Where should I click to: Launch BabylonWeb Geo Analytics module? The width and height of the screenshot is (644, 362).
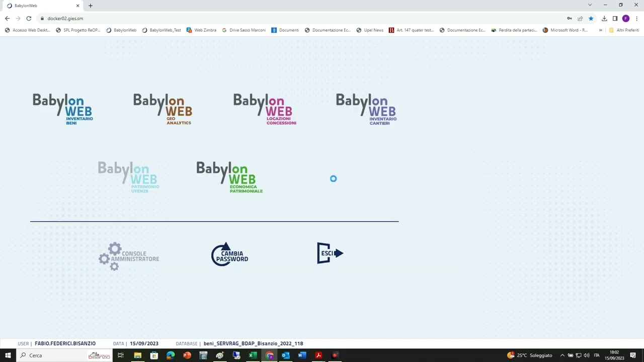coord(163,109)
